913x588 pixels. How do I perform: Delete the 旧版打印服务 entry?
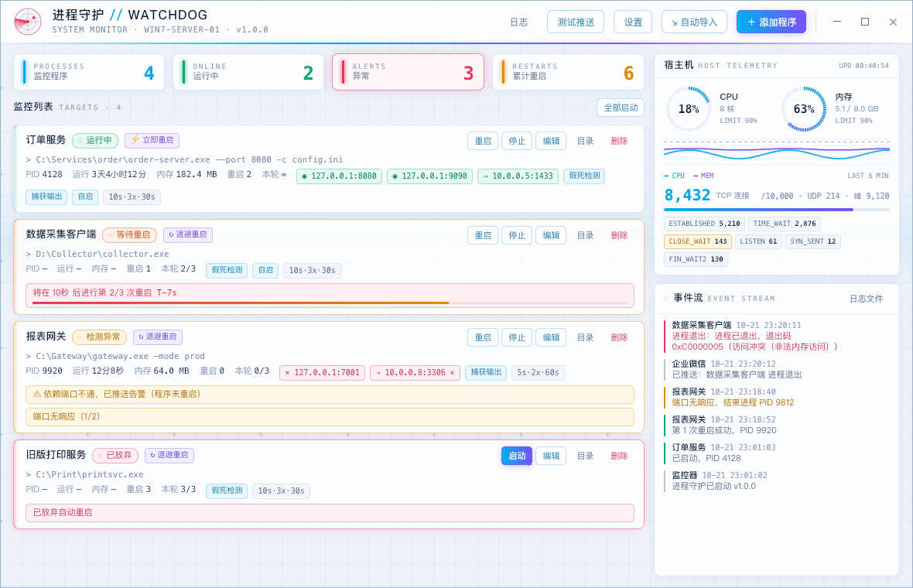[619, 456]
